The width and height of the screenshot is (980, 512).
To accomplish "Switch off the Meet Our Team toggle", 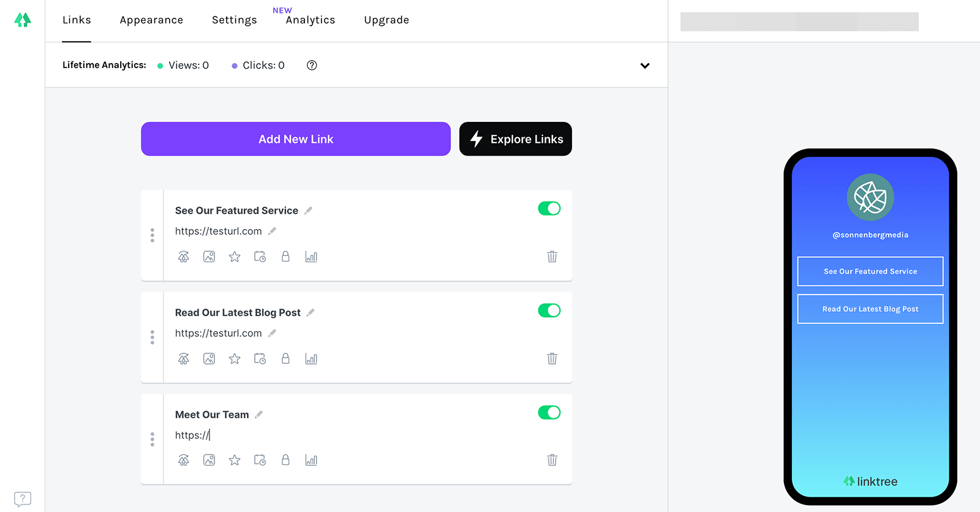I will [x=549, y=412].
